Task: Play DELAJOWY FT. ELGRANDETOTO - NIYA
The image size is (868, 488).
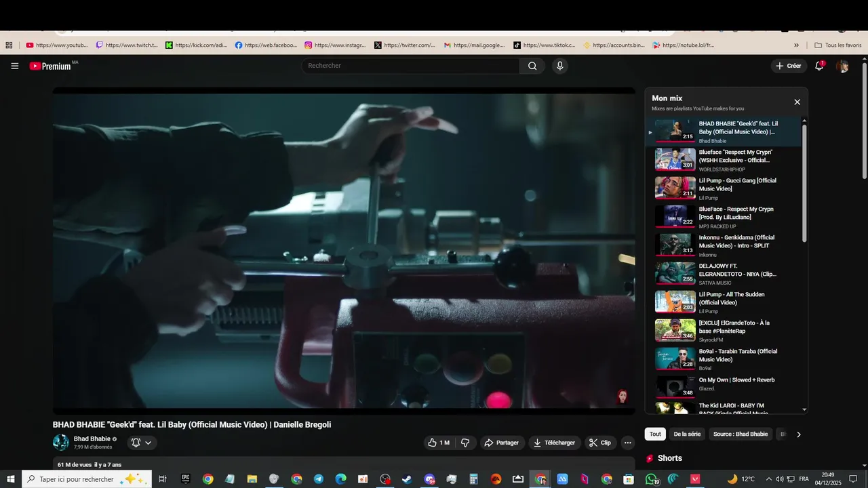Action: pos(724,274)
